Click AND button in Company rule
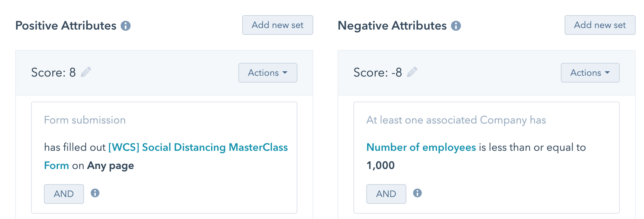The width and height of the screenshot is (644, 219). (x=386, y=194)
